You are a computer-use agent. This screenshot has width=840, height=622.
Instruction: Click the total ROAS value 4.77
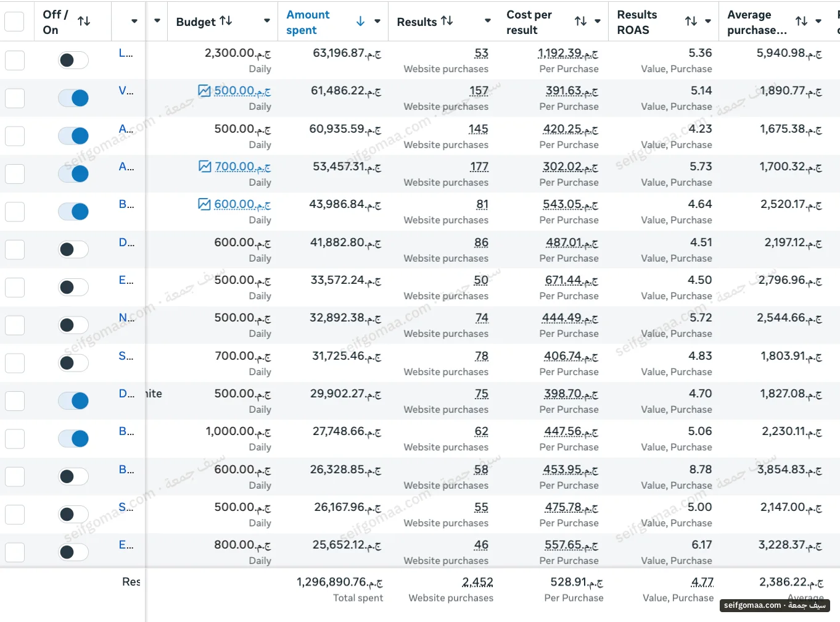pos(702,582)
